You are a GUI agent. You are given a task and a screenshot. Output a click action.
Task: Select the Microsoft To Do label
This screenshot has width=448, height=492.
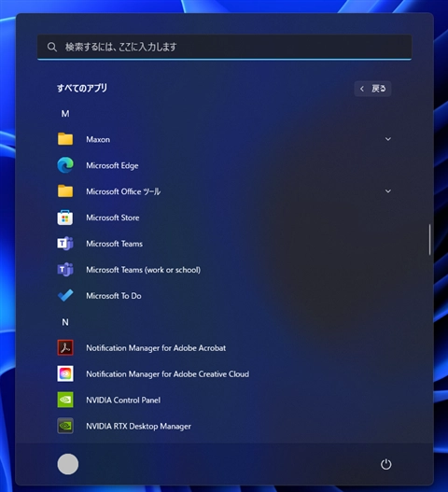pyautogui.click(x=114, y=296)
